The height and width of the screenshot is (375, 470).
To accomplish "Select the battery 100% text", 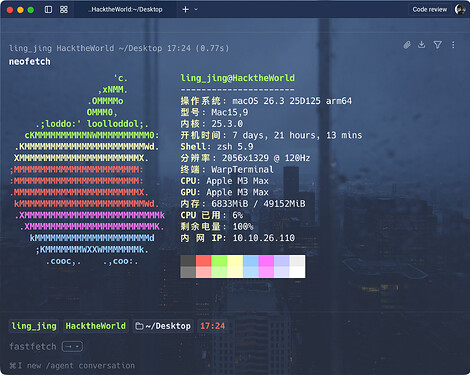I will point(243,227).
